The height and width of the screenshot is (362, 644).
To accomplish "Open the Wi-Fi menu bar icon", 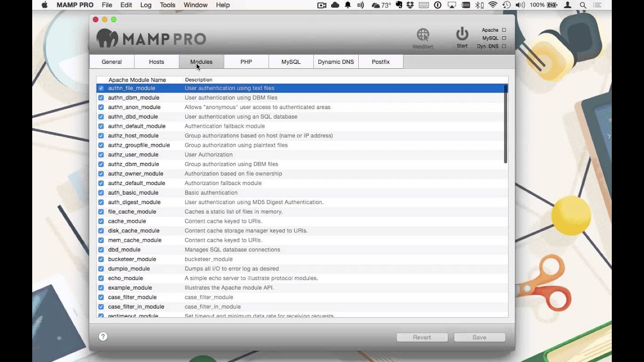I will tap(493, 5).
